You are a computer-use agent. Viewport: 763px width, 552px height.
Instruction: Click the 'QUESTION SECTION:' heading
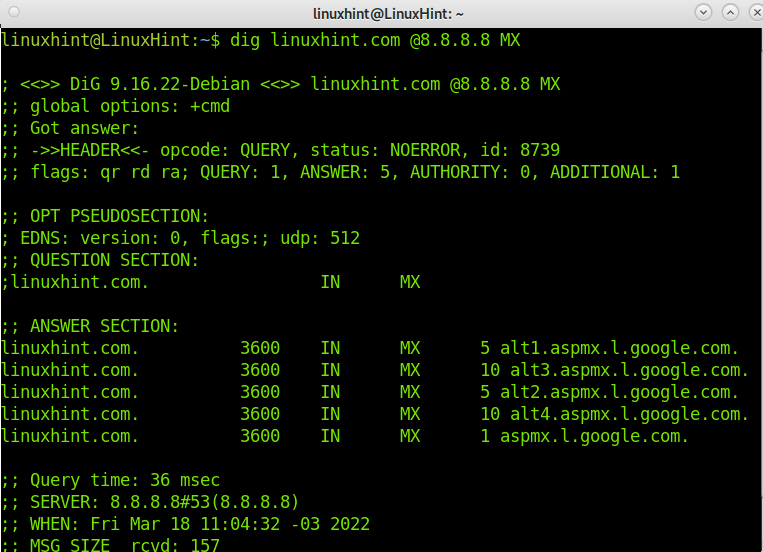115,260
